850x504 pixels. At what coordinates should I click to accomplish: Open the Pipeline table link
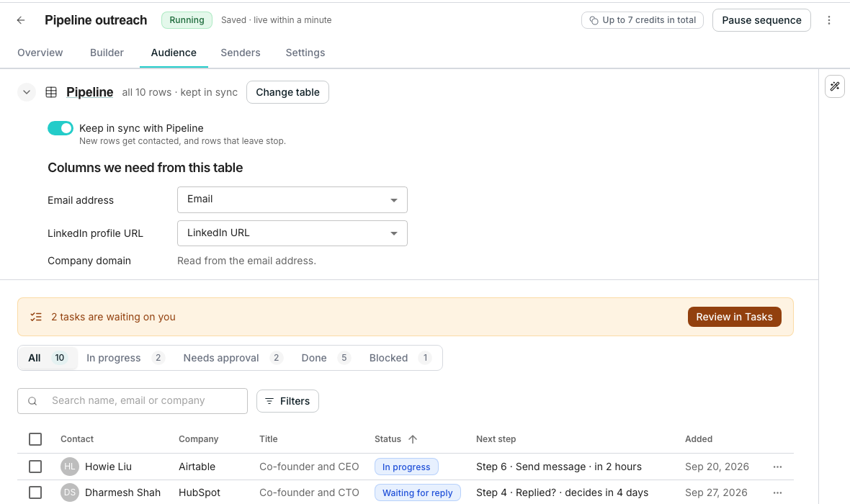pyautogui.click(x=89, y=92)
